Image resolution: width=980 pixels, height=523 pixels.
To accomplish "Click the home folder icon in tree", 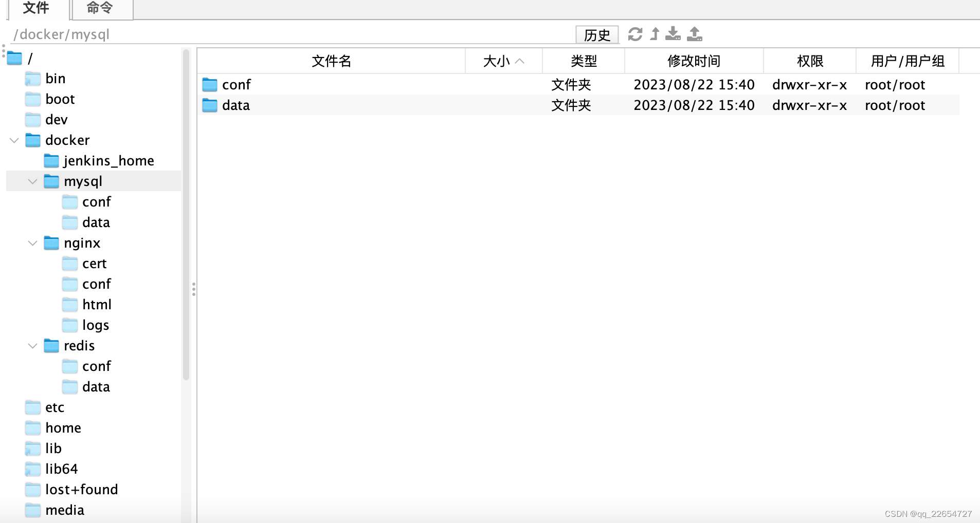I will tap(33, 428).
